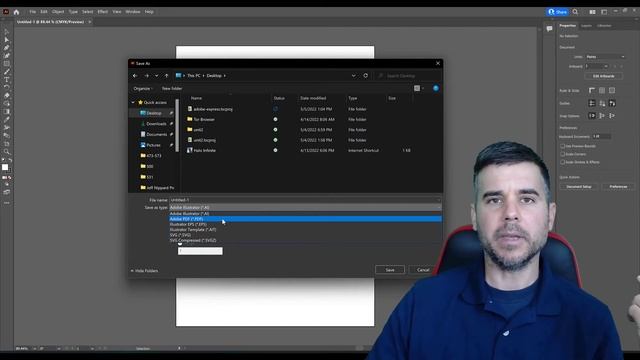Click the Preferences button

coord(618,187)
